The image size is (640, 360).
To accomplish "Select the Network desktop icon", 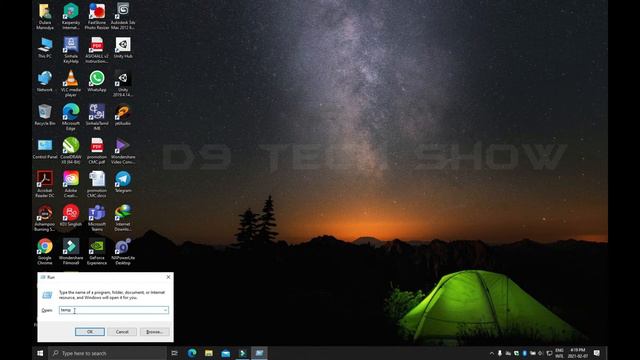I will pos(45,81).
